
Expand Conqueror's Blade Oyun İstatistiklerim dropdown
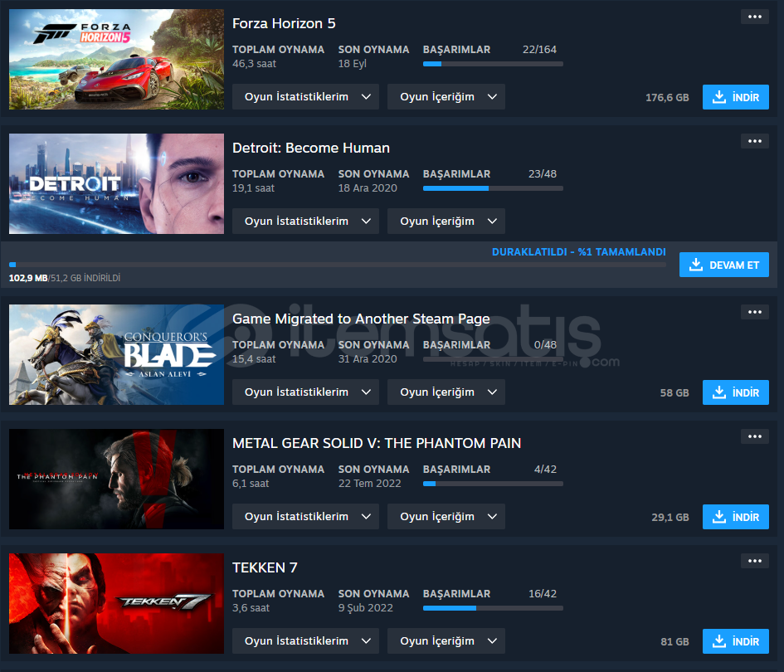click(x=305, y=392)
